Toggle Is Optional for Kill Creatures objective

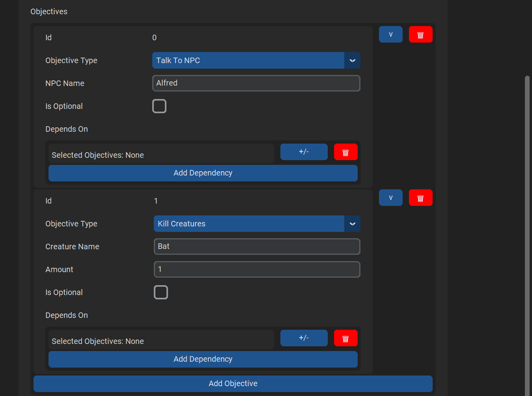(161, 292)
